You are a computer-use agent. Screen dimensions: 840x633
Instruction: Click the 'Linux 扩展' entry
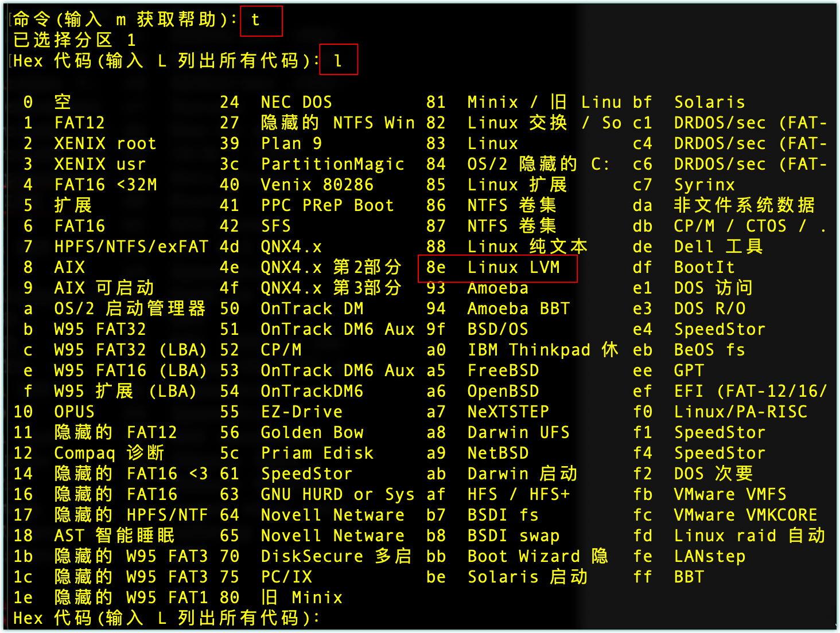[518, 185]
